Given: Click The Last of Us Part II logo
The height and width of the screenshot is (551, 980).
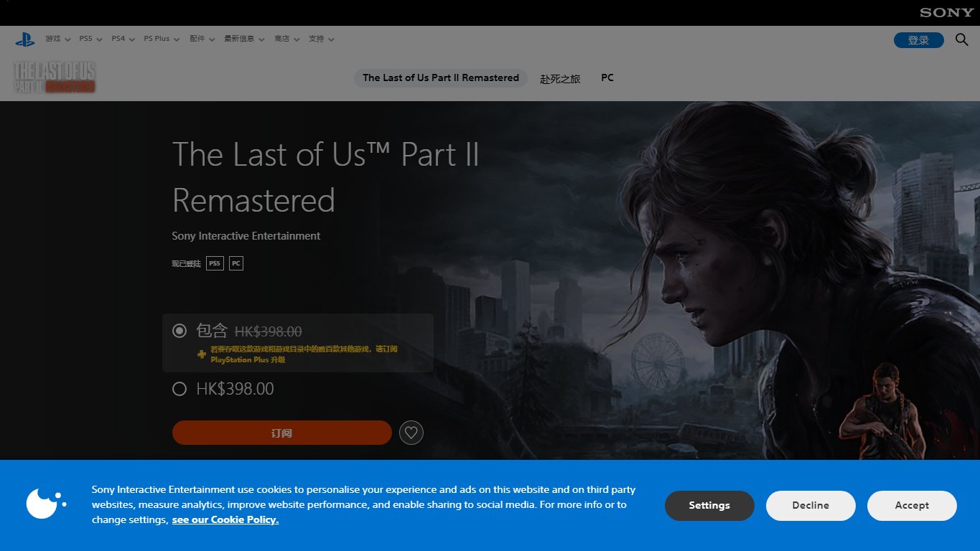Looking at the screenshot, I should [x=55, y=77].
